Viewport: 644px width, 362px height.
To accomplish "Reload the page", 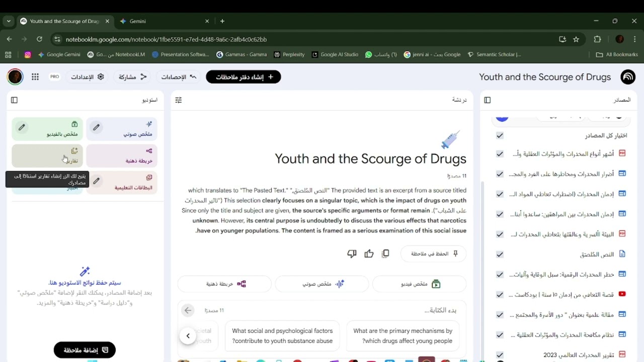I will click(x=39, y=39).
